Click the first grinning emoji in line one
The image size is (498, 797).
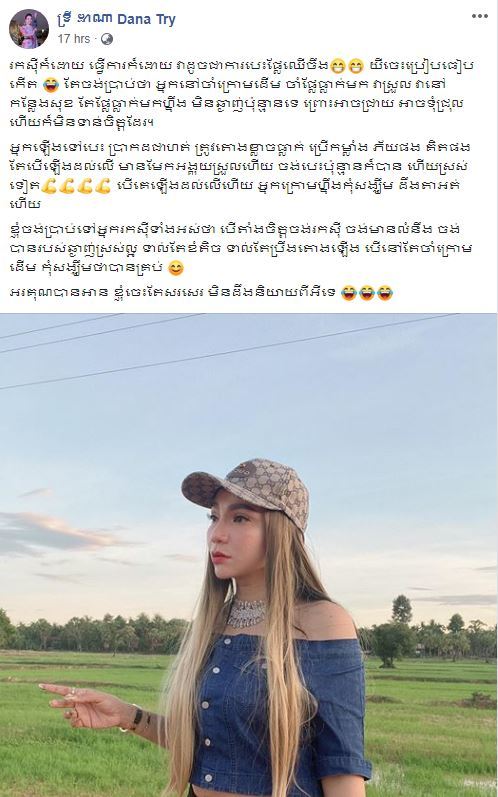tap(337, 65)
